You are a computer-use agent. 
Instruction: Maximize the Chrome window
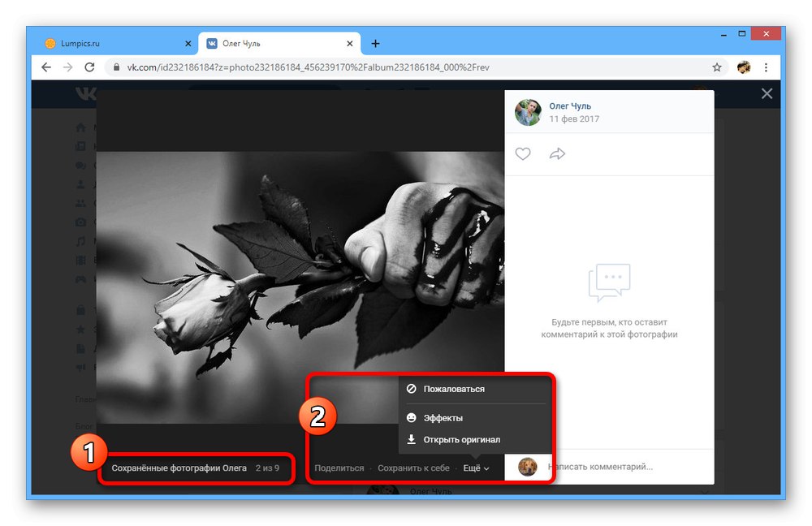(x=742, y=33)
